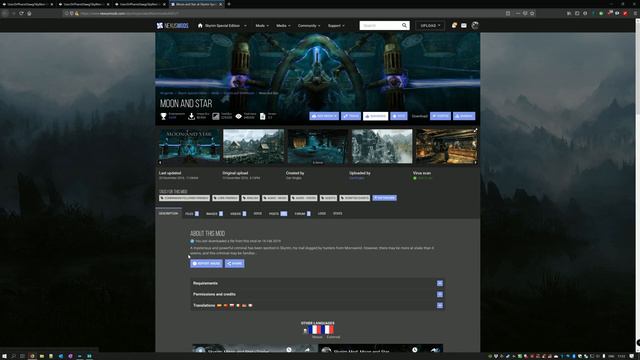Open the mountain city thumbnail
This screenshot has width=640, height=360.
tap(382, 147)
